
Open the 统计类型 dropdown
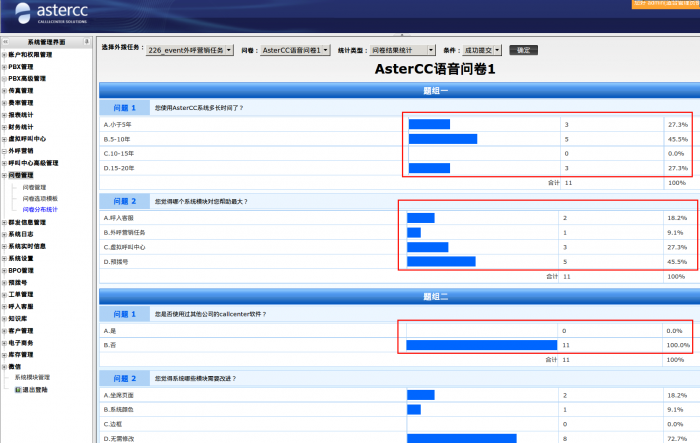(402, 49)
